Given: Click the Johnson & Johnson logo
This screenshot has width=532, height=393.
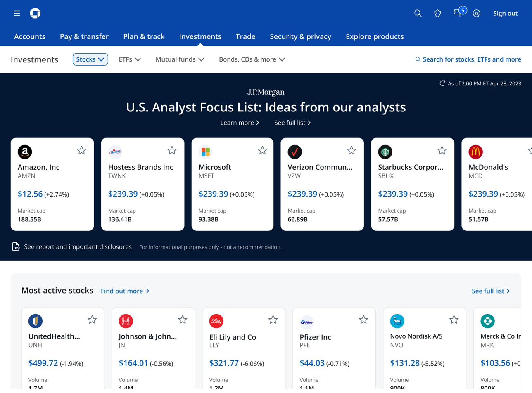Looking at the screenshot, I should pos(126,321).
